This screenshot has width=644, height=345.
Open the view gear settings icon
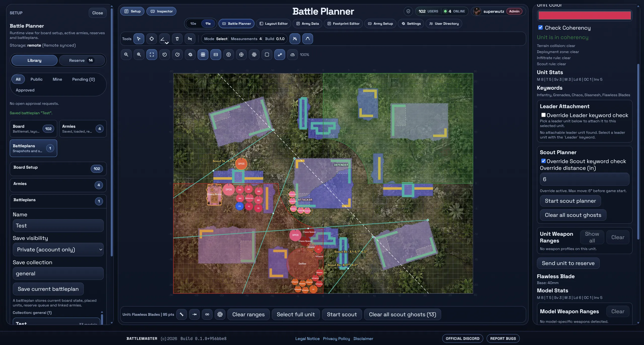[190, 55]
